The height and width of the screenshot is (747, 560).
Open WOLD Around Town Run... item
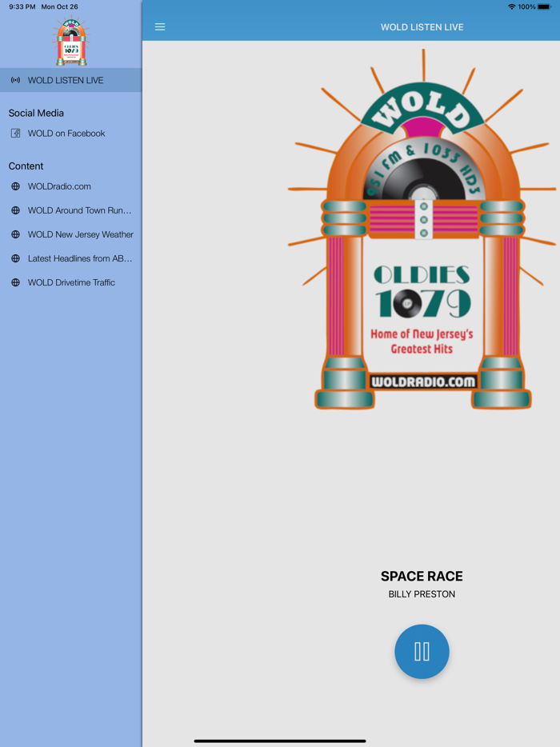coord(71,210)
